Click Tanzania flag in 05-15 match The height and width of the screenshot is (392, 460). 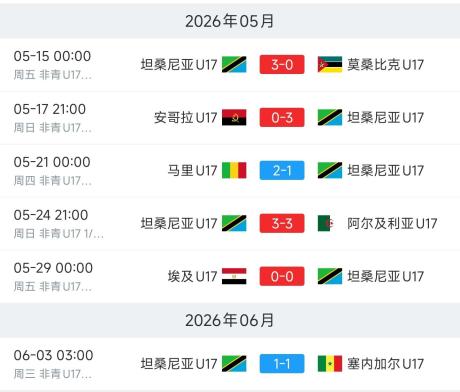tap(234, 64)
